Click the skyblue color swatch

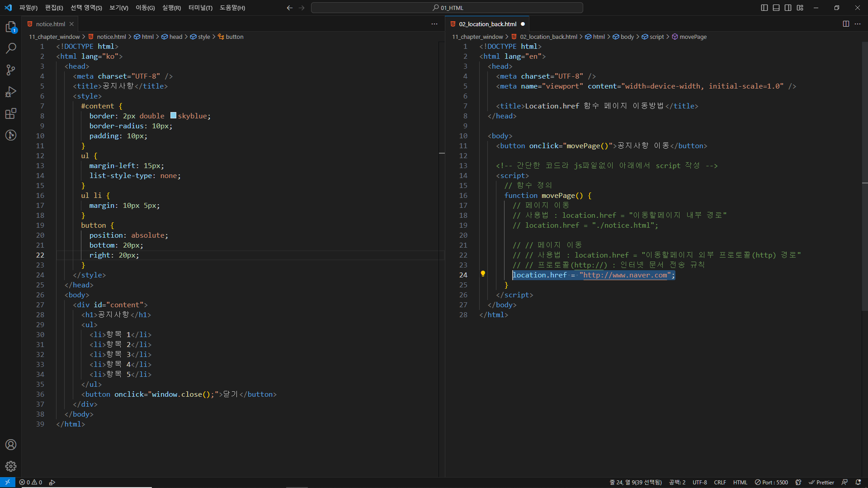[x=173, y=116]
